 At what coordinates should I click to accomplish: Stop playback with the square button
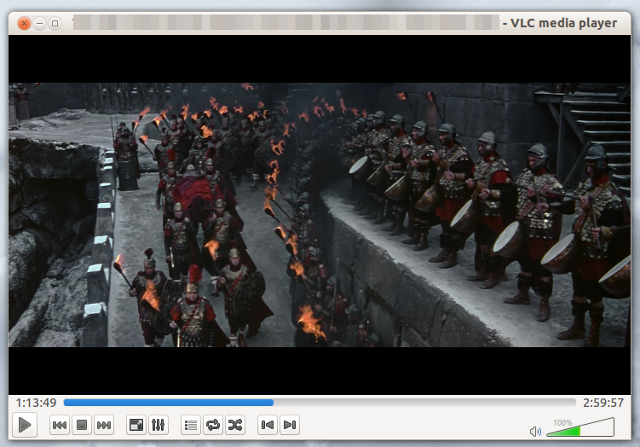[82, 425]
